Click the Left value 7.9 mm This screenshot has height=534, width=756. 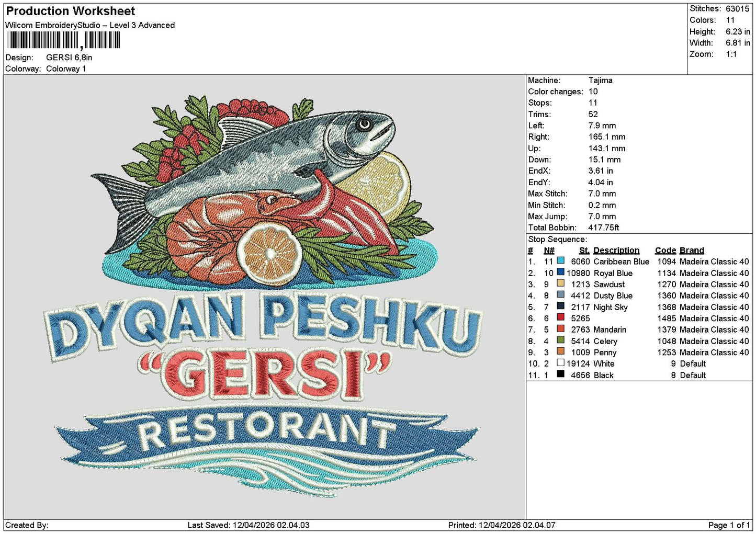click(x=602, y=126)
